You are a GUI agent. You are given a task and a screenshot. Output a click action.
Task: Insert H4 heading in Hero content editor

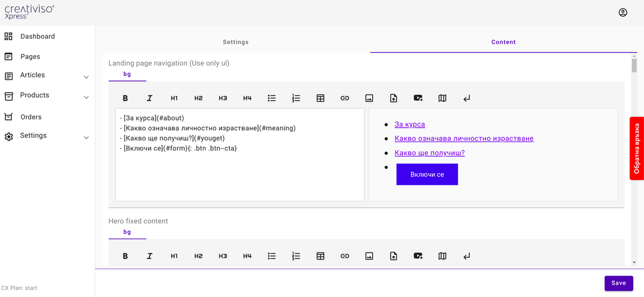[247, 256]
